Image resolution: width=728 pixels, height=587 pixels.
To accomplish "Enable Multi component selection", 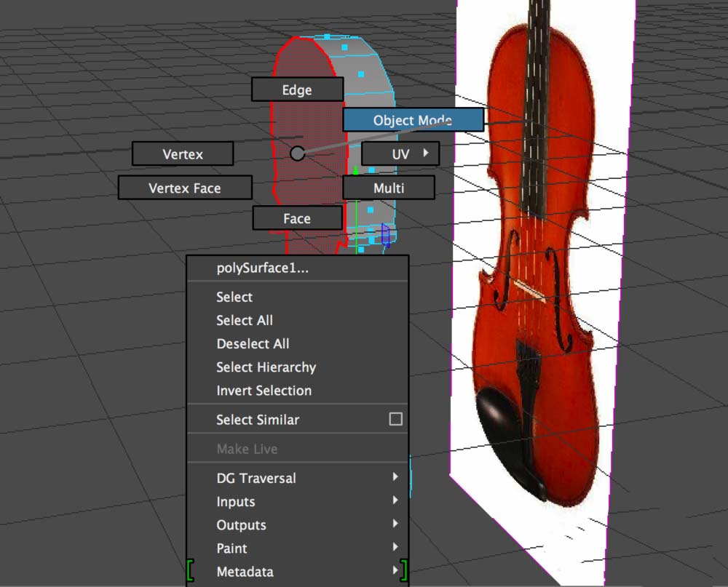I will [389, 187].
